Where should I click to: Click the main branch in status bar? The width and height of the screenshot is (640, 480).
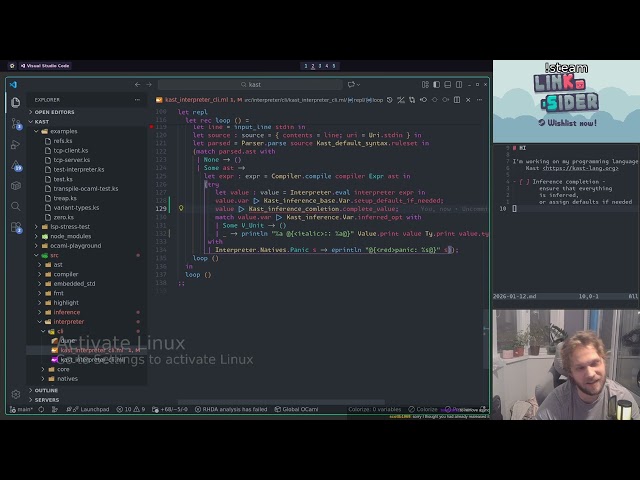tap(21, 409)
